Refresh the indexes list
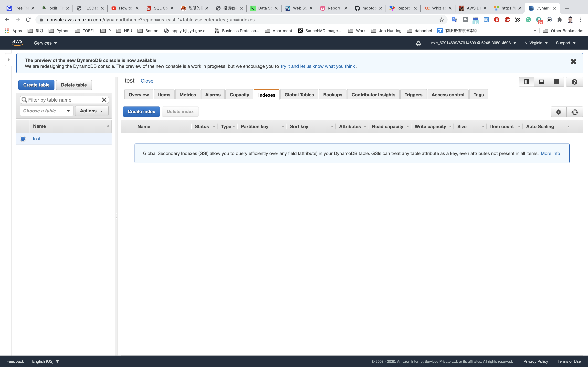Screen dimensions: 588x367 575,112
